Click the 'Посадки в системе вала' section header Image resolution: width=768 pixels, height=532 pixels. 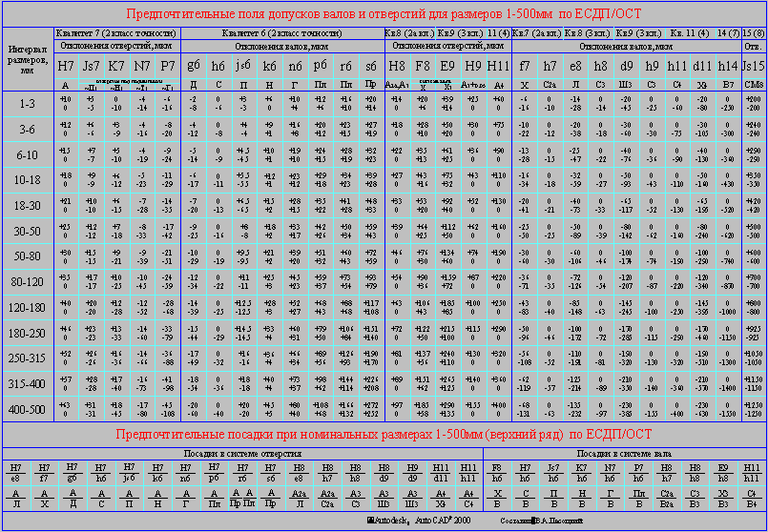pos(624,454)
